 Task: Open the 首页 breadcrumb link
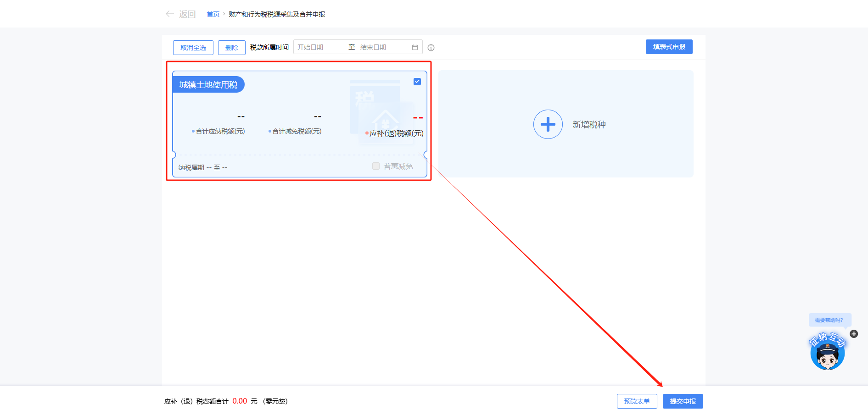click(x=213, y=14)
